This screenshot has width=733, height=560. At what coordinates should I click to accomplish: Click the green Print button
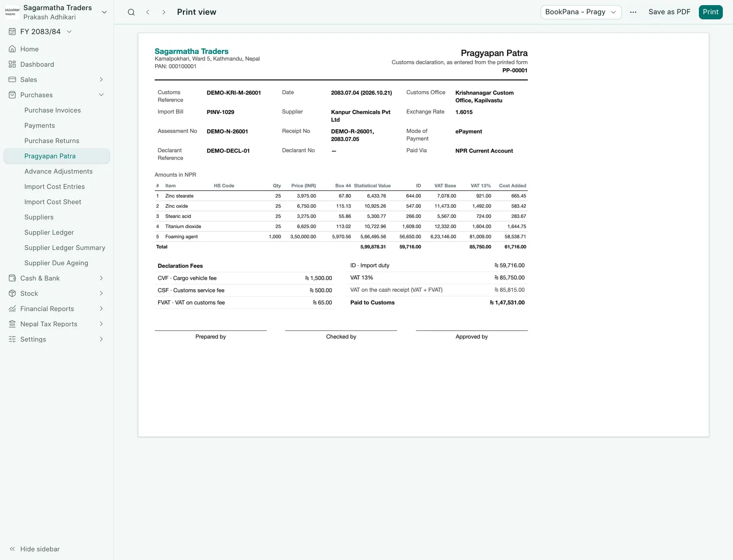point(711,12)
